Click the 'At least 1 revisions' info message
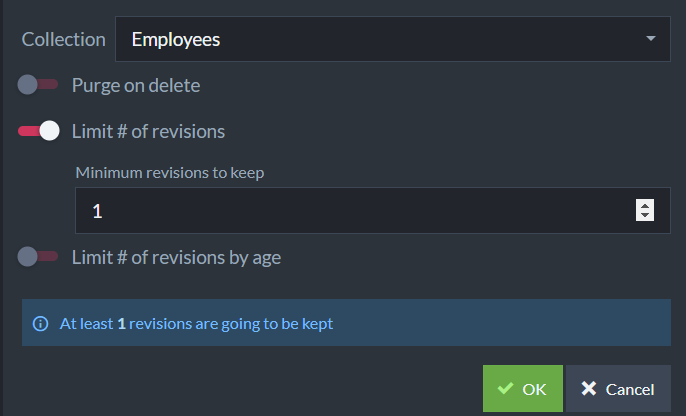Screen dimensions: 686x416 [196, 324]
